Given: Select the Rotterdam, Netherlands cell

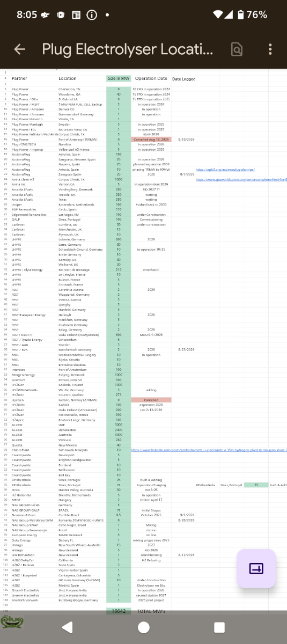Looking at the screenshot, I should tap(77, 204).
